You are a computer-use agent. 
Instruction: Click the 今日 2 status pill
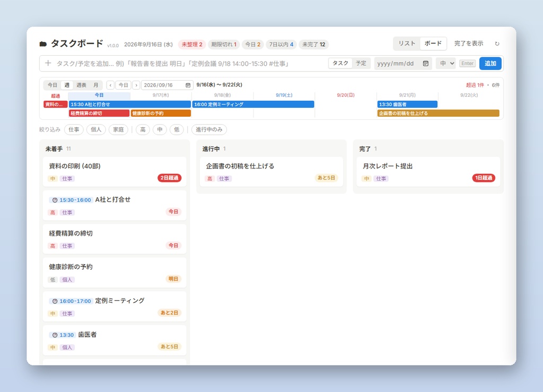click(253, 45)
